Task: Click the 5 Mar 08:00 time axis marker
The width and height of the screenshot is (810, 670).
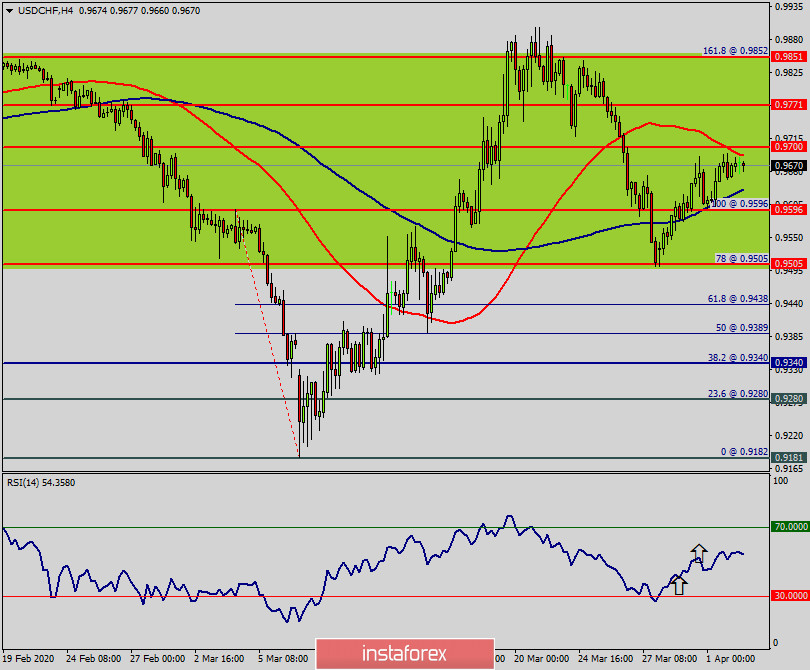Action: pos(282,659)
